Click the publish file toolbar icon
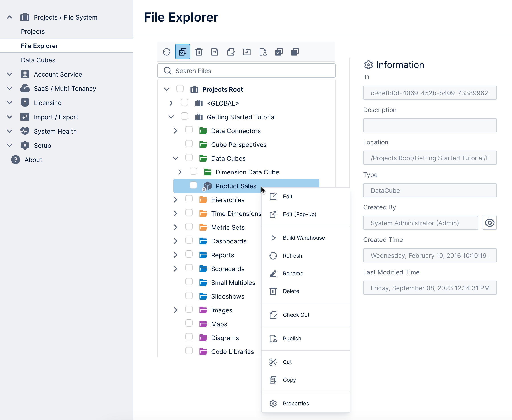Image resolution: width=512 pixels, height=420 pixels. tap(263, 52)
